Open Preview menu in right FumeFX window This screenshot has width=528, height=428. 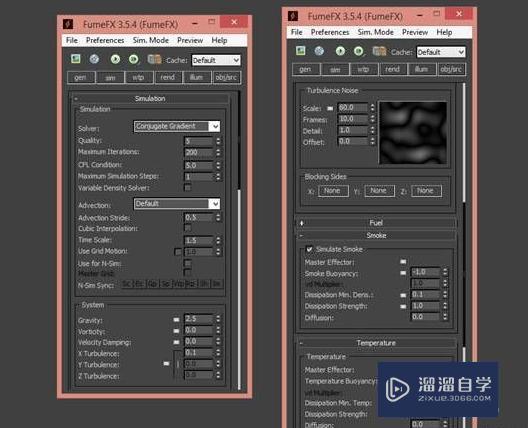[415, 32]
